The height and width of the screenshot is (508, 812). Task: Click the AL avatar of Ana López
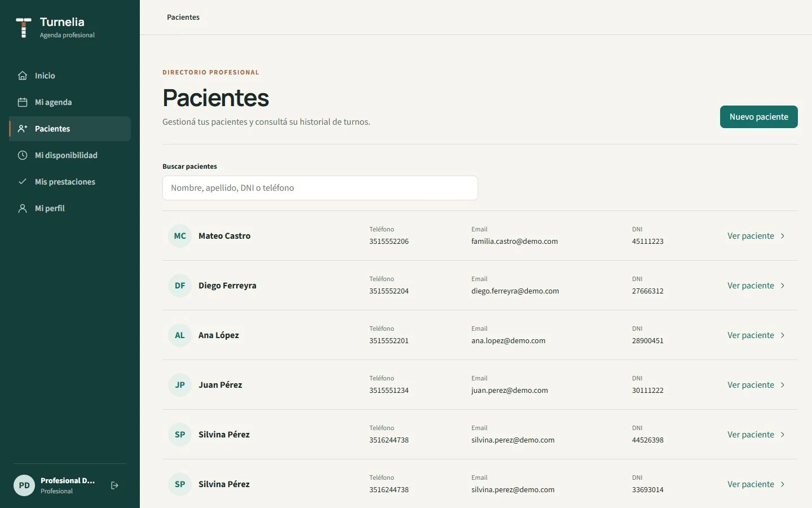[180, 335]
